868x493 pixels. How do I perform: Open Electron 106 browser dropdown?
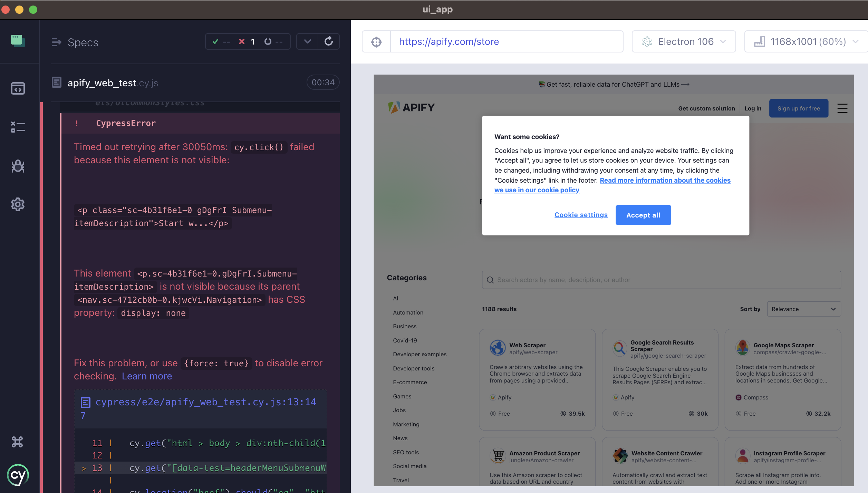tap(684, 42)
